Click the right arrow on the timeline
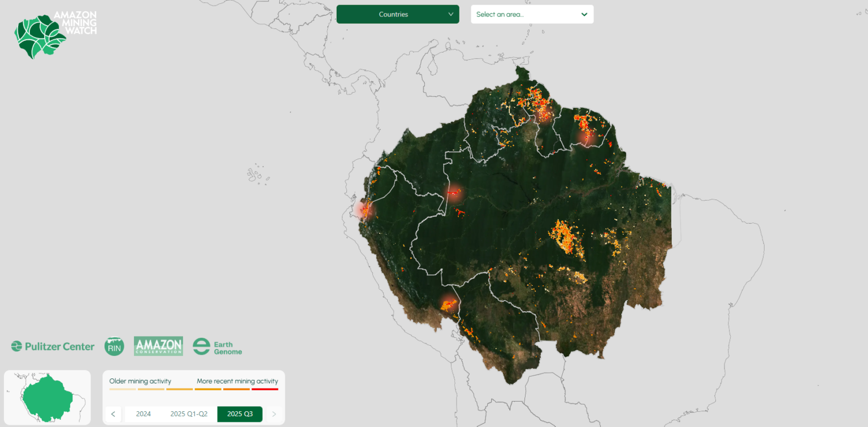868x427 pixels. coord(274,414)
